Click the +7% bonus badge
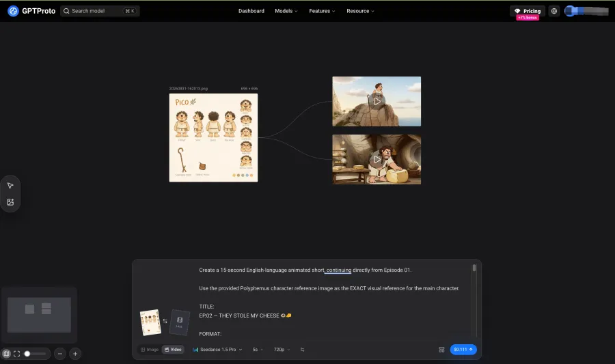 pos(528,18)
